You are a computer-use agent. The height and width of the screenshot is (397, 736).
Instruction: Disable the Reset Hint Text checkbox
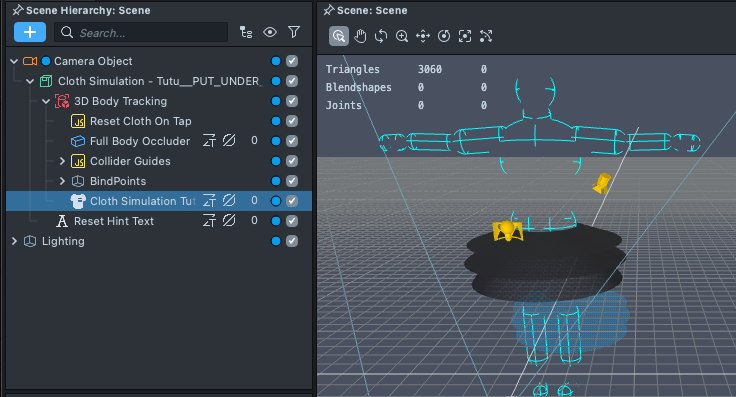tap(292, 221)
